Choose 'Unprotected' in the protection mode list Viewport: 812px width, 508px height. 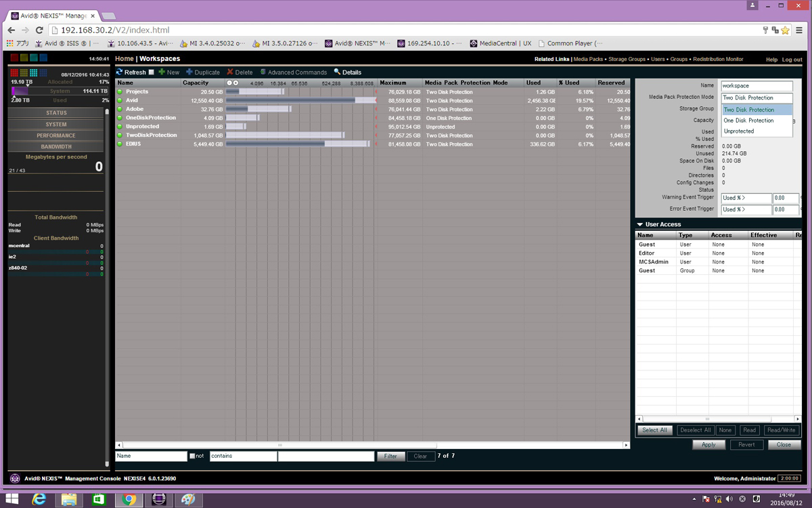[738, 131]
